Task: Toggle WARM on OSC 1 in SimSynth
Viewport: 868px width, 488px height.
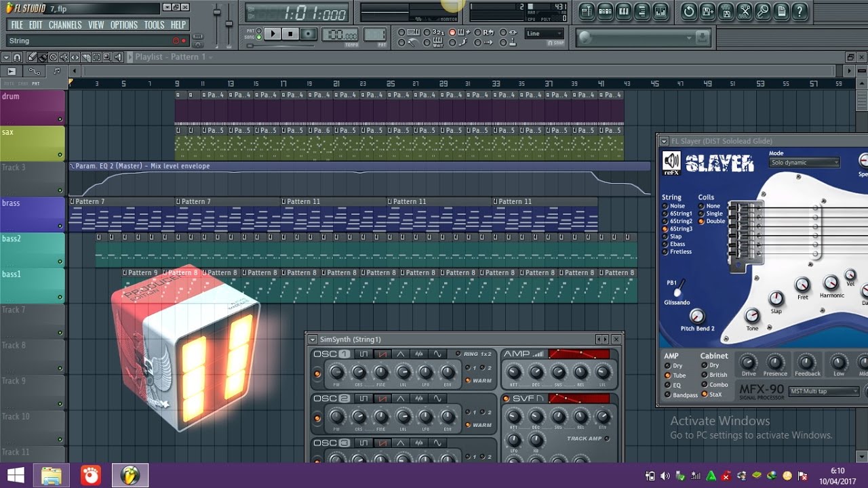Action: [x=467, y=381]
